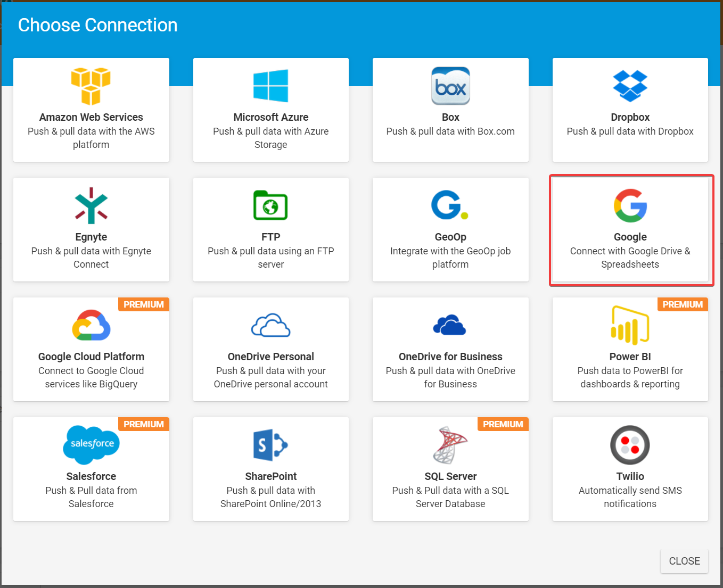
Task: Select the Power BI title text
Action: (x=630, y=357)
